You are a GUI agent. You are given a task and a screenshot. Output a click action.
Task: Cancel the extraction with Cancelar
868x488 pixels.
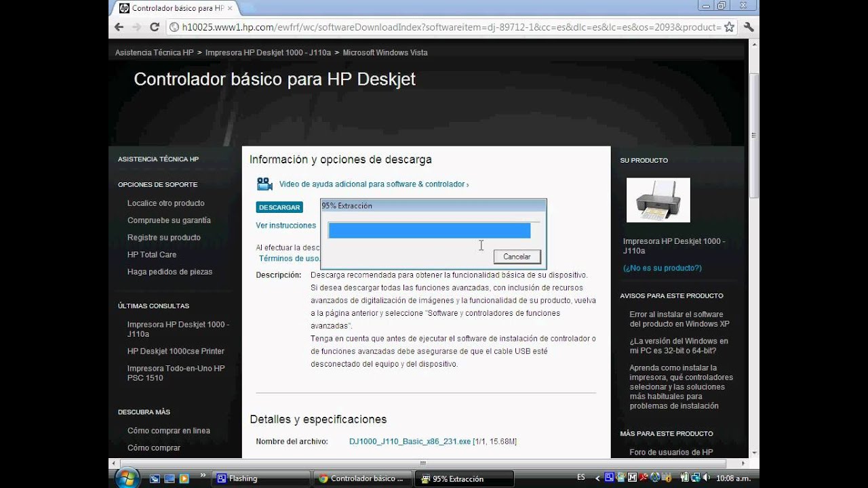(x=517, y=257)
